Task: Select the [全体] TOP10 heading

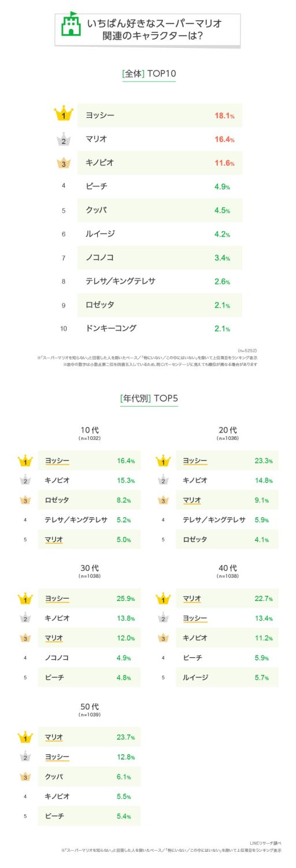Action: click(x=149, y=73)
